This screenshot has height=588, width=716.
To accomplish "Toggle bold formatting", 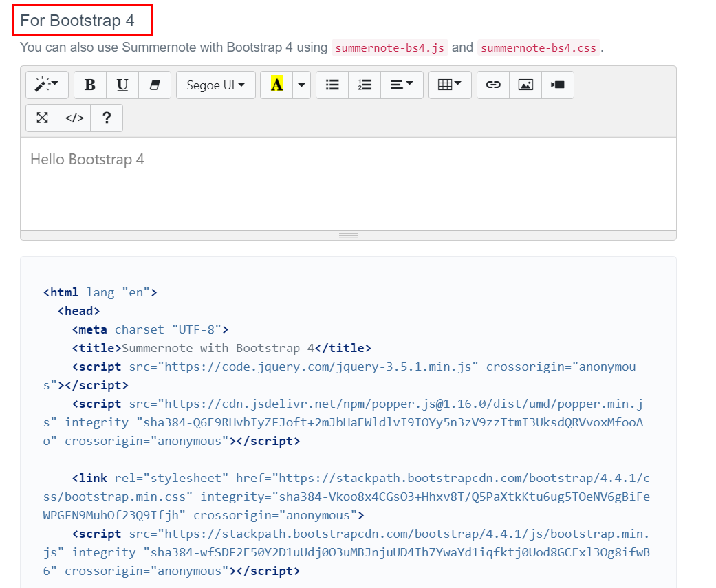I will point(90,85).
